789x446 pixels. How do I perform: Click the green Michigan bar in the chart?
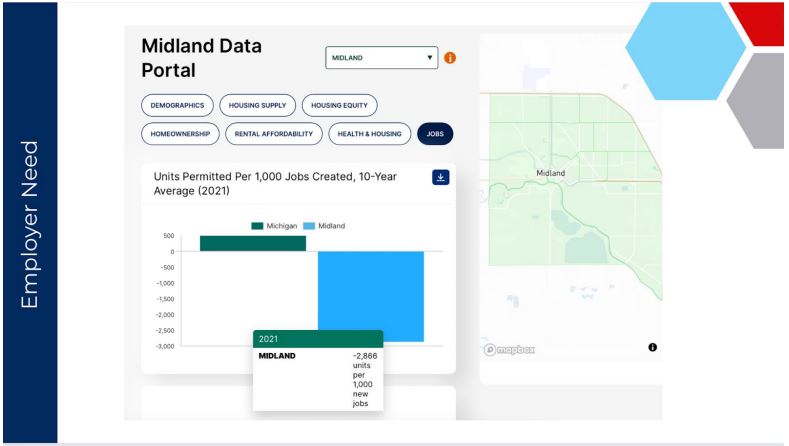252,243
